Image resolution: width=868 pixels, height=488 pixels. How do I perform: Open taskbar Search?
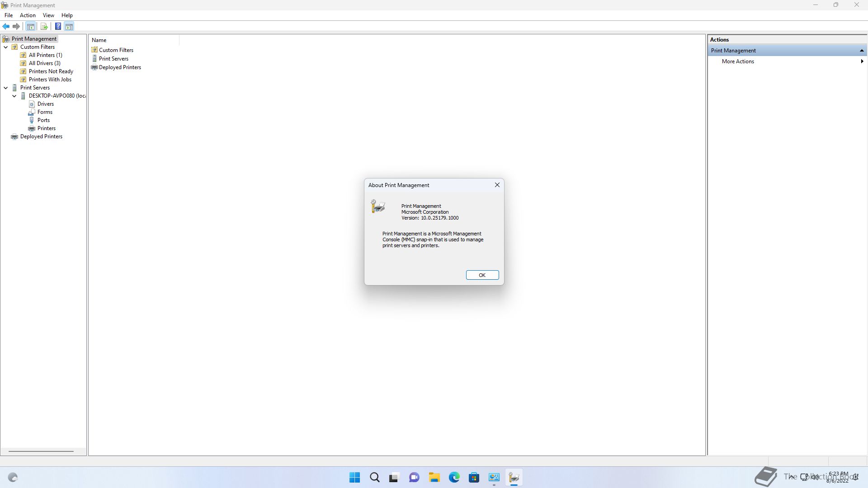375,477
